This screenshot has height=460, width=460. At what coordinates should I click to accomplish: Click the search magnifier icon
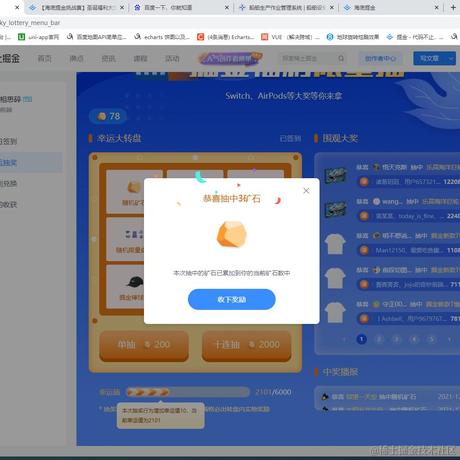341,59
